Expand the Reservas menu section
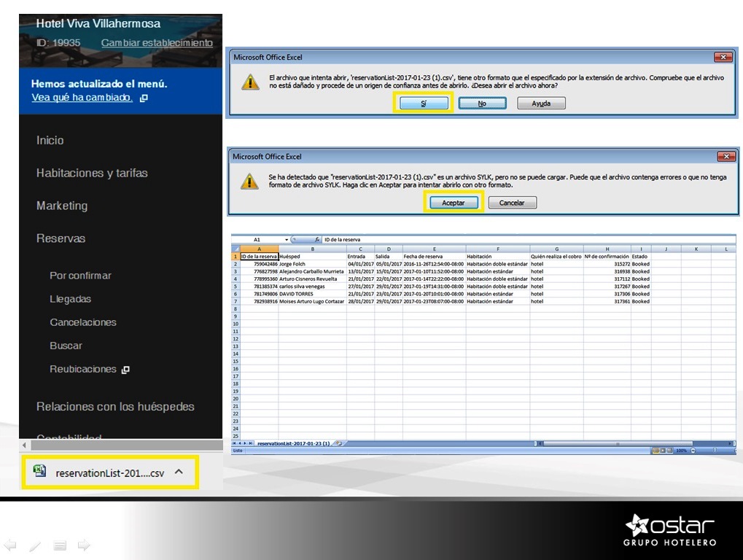 coord(61,238)
